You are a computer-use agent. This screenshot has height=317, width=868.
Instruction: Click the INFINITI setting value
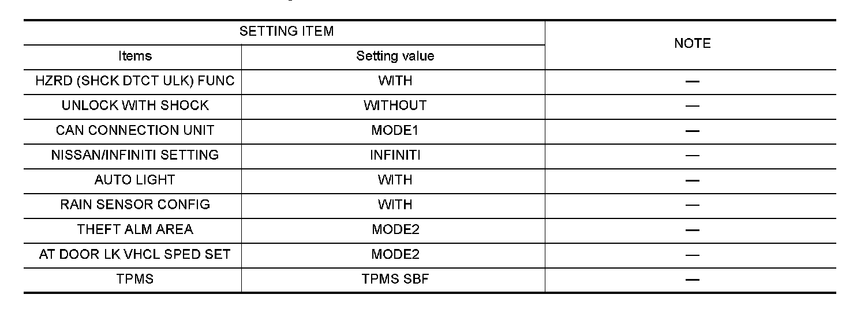(x=395, y=155)
